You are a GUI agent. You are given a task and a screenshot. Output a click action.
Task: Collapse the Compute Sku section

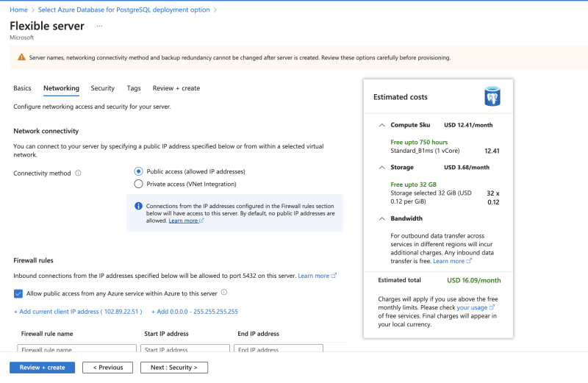(381, 125)
